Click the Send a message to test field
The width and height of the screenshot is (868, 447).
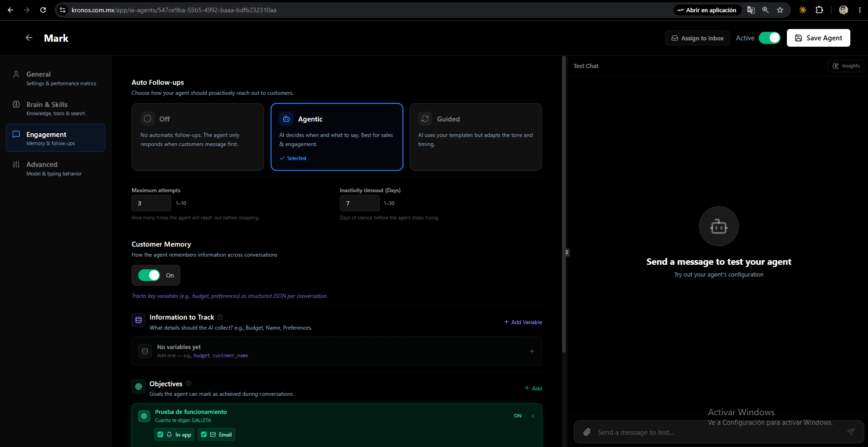pyautogui.click(x=718, y=432)
